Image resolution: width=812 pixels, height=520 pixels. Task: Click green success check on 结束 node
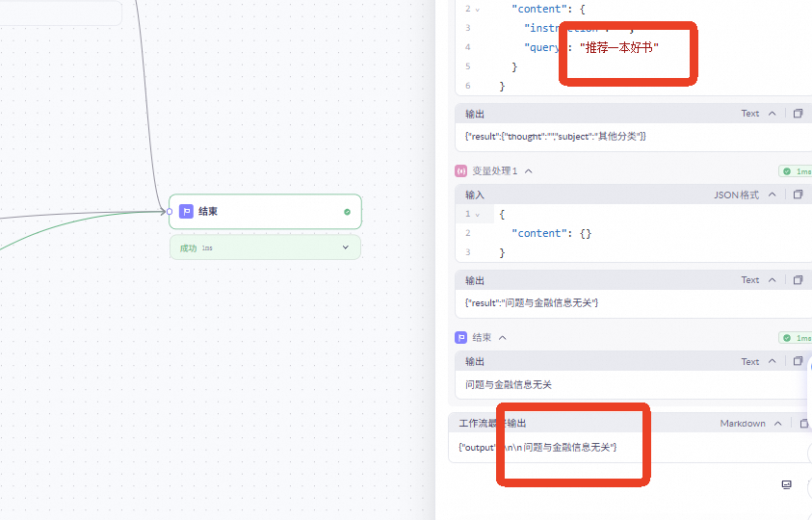[x=347, y=212]
